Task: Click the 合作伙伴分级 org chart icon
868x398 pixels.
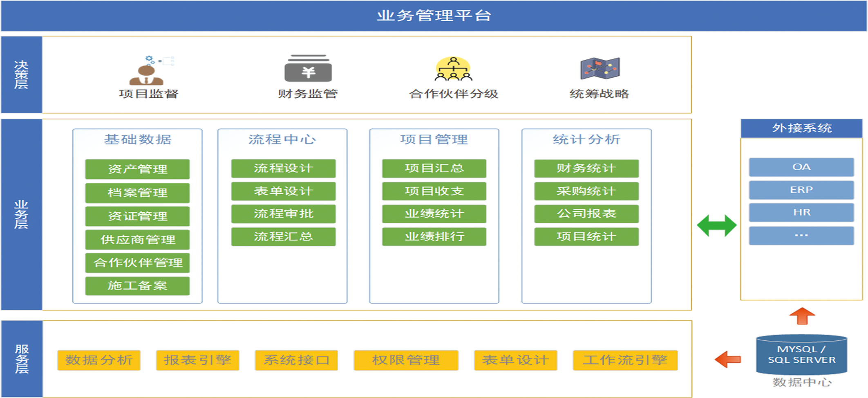Action: coord(453,69)
